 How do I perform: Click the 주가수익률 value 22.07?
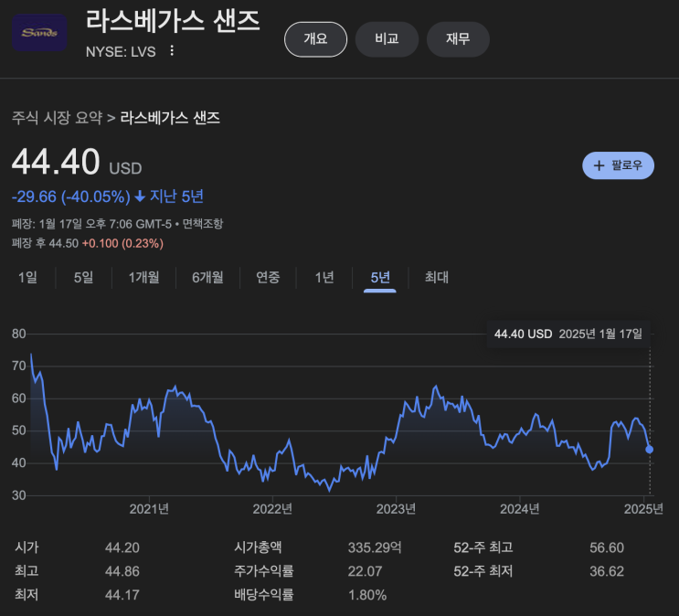tap(365, 571)
